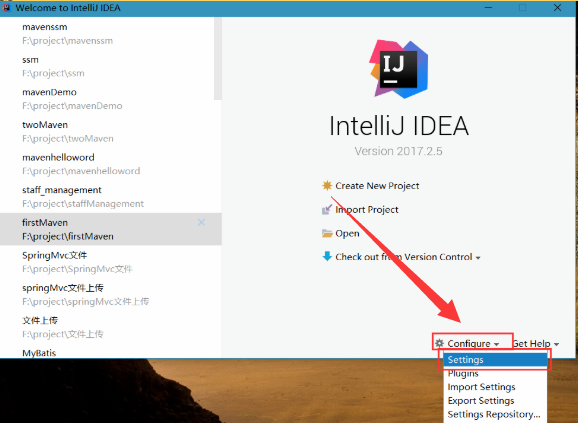Viewport: 578px width, 423px height.
Task: Click Import Project link
Action: click(x=367, y=210)
